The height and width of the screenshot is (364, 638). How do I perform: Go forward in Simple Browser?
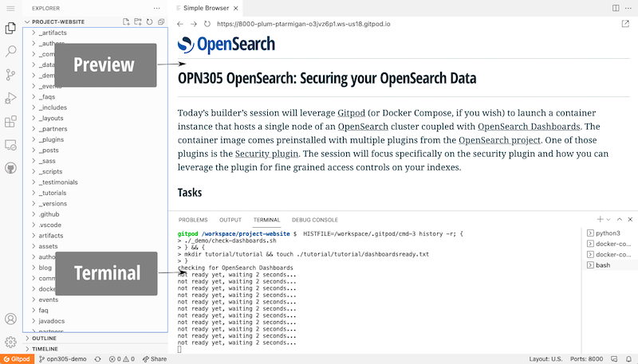point(194,24)
